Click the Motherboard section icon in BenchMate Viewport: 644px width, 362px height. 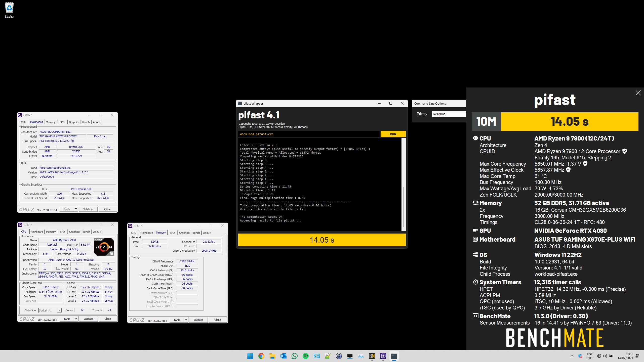point(475,239)
